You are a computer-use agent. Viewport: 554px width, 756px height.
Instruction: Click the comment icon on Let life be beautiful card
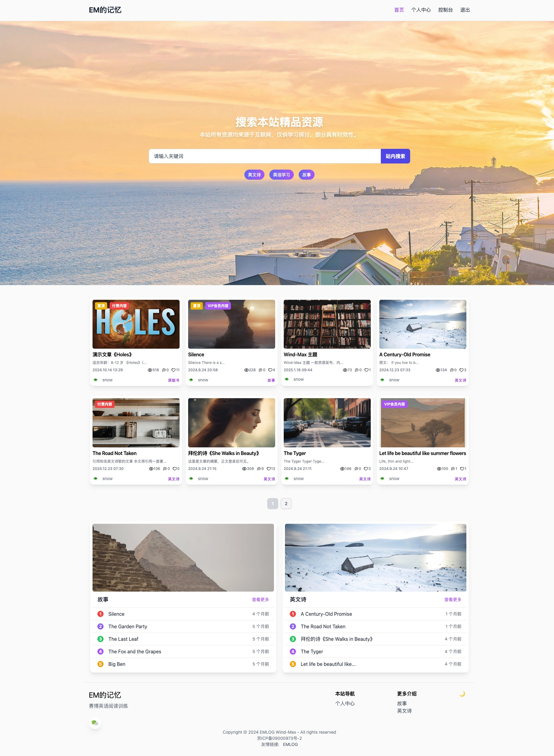453,469
